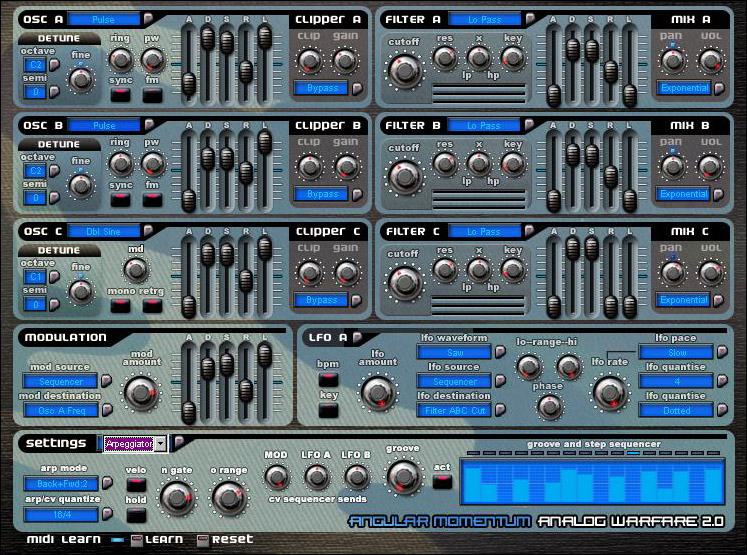Open Clipper A Bypass mode arrow

357,88
